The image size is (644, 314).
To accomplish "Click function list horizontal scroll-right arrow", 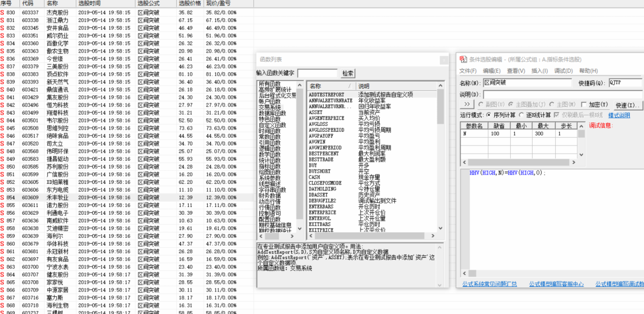I will pyautogui.click(x=432, y=236).
